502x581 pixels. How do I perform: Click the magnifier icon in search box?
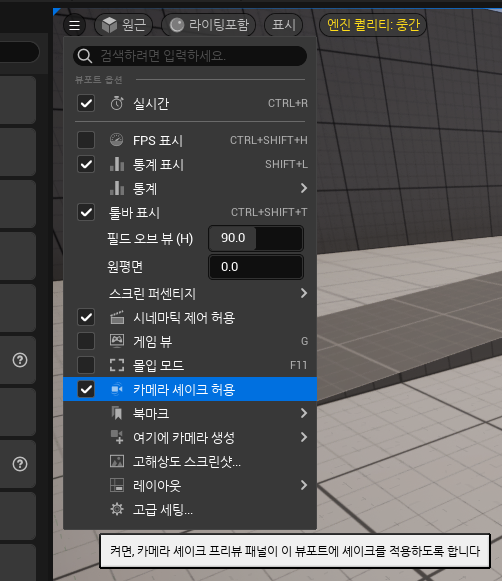click(85, 56)
